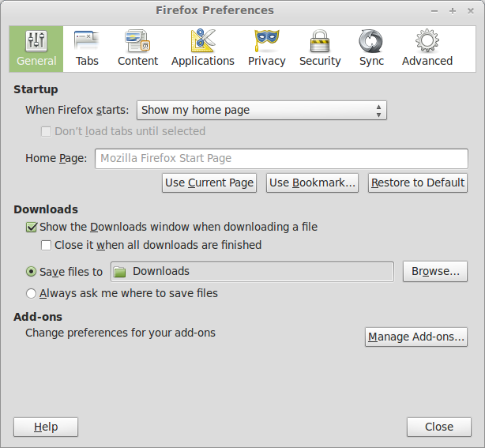This screenshot has height=448, width=485.
Task: Open the Content preferences icon
Action: pos(137,40)
